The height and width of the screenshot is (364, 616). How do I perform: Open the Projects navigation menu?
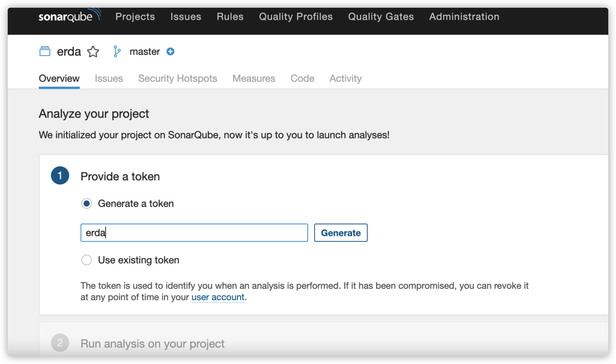tap(135, 16)
